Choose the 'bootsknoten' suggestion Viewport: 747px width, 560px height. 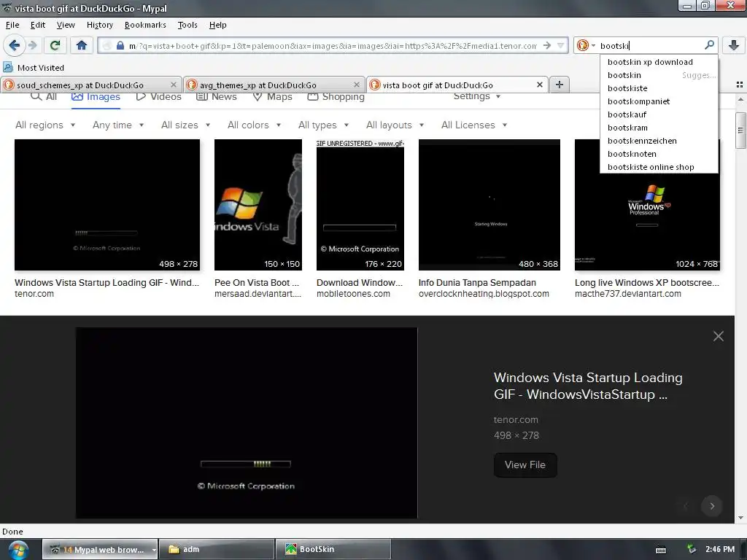click(x=659, y=154)
